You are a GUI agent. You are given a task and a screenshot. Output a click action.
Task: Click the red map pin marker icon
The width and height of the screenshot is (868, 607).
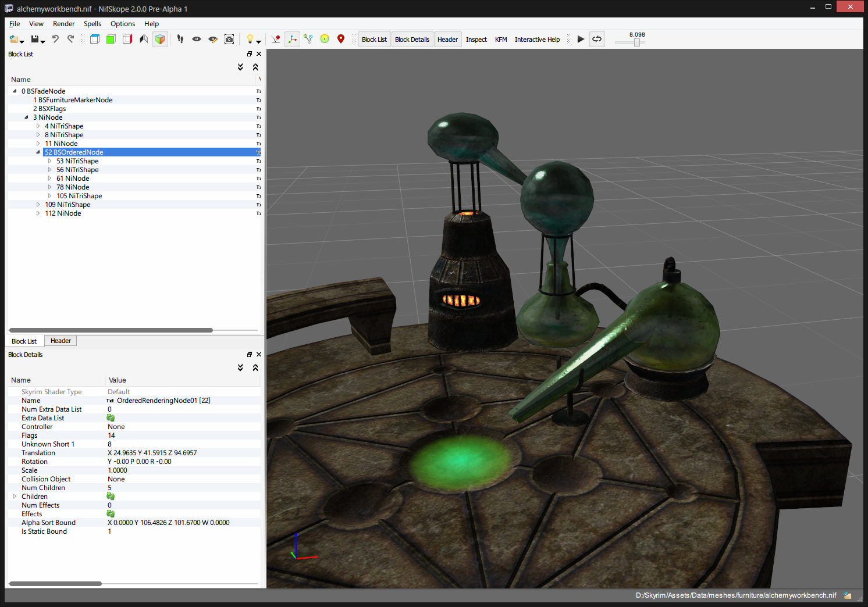[x=341, y=39]
